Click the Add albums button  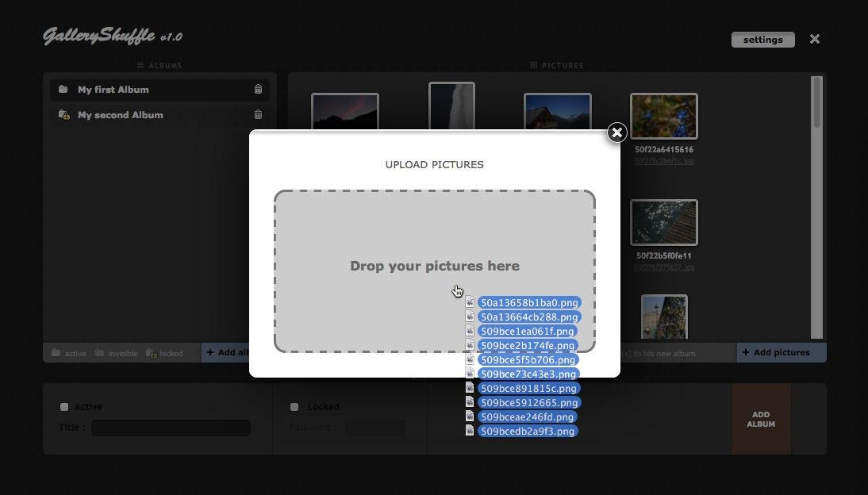tap(230, 352)
